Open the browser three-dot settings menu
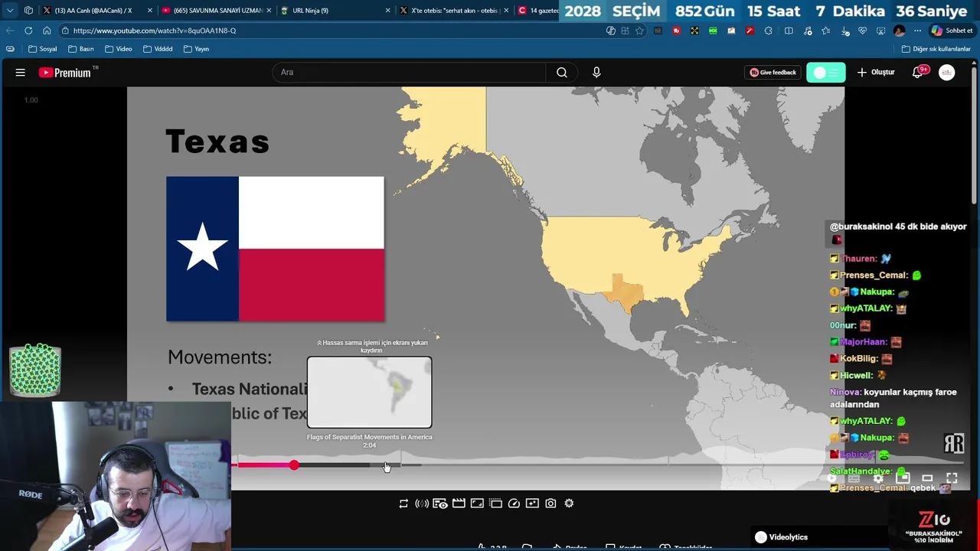The image size is (980, 551). click(917, 31)
